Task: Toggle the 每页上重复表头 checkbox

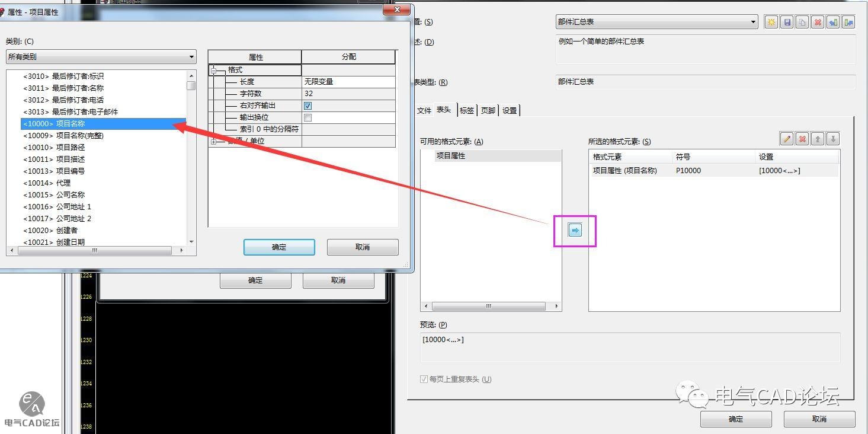Action: pos(424,379)
